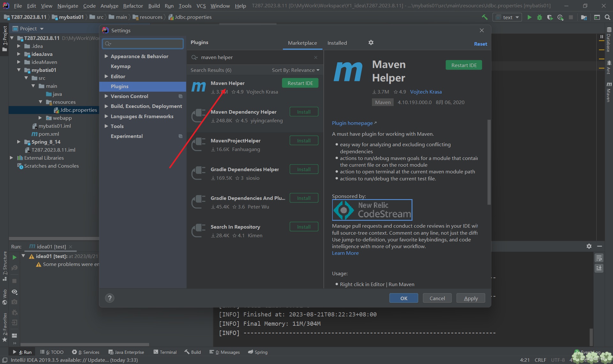This screenshot has width=613, height=364.
Task: Expand the Editor settings section
Action: tap(106, 76)
